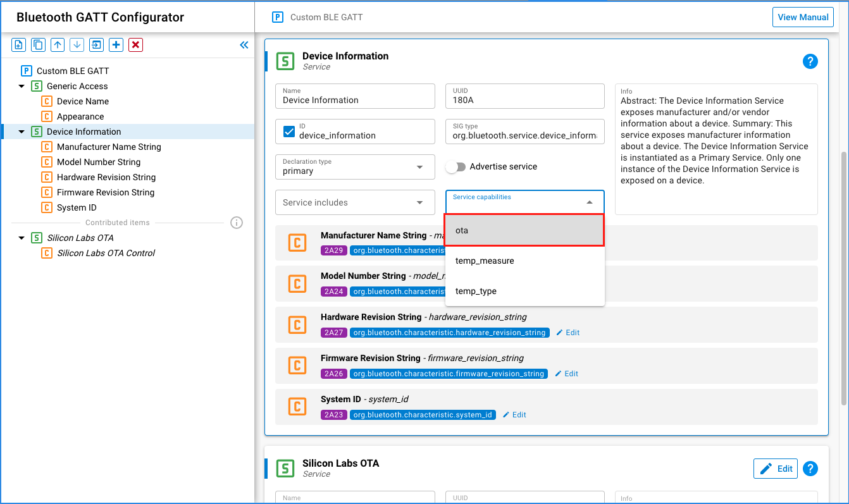
Task: Click the View Manual button
Action: (x=803, y=17)
